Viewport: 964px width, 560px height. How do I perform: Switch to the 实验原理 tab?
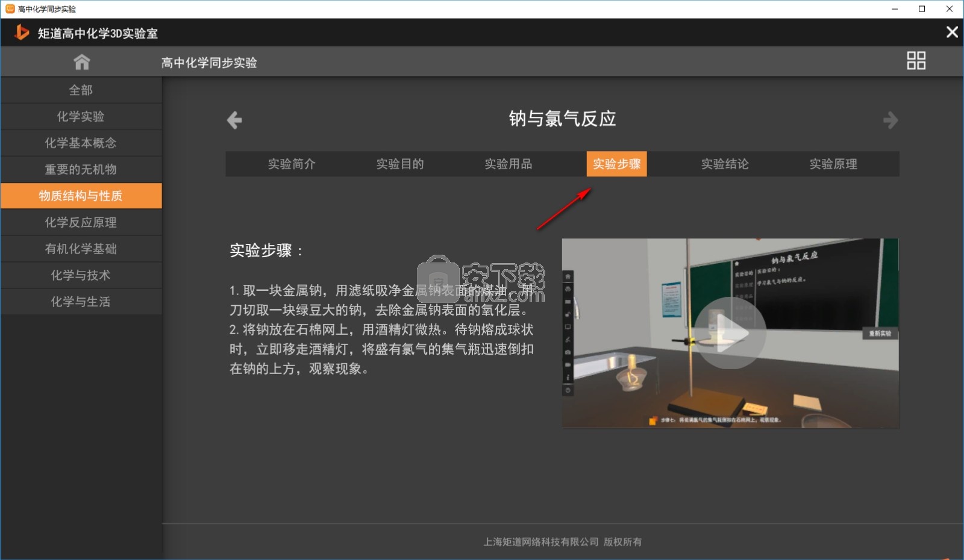[833, 164]
